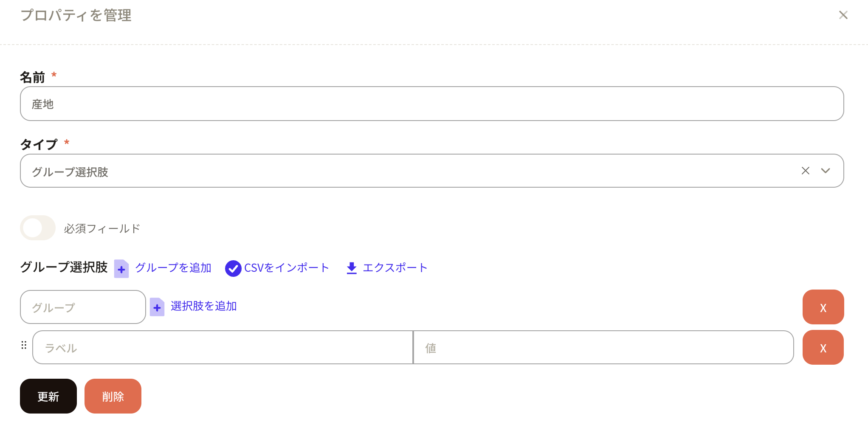The height and width of the screenshot is (439, 868).
Task: Click the 選択肢を追加 link
Action: 204,306
